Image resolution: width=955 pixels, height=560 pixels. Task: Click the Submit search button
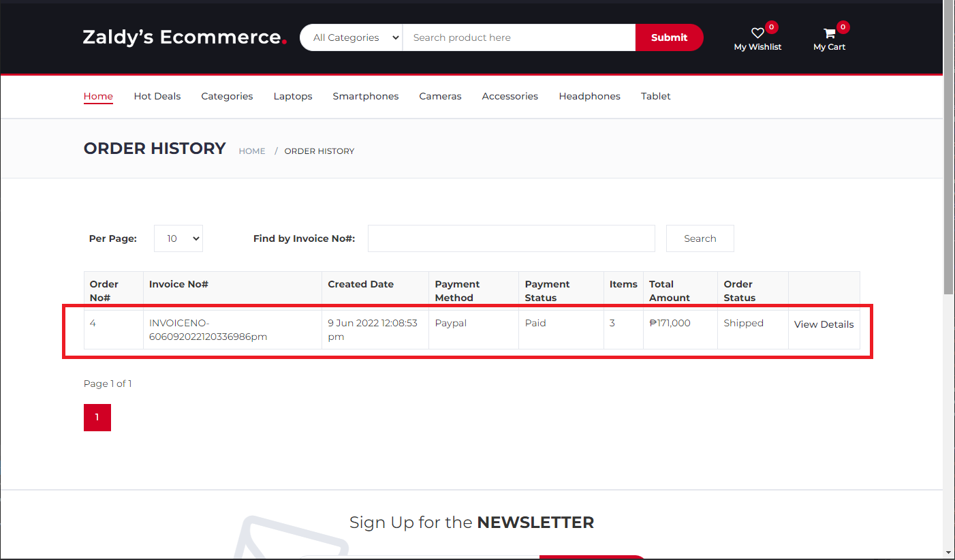point(669,37)
